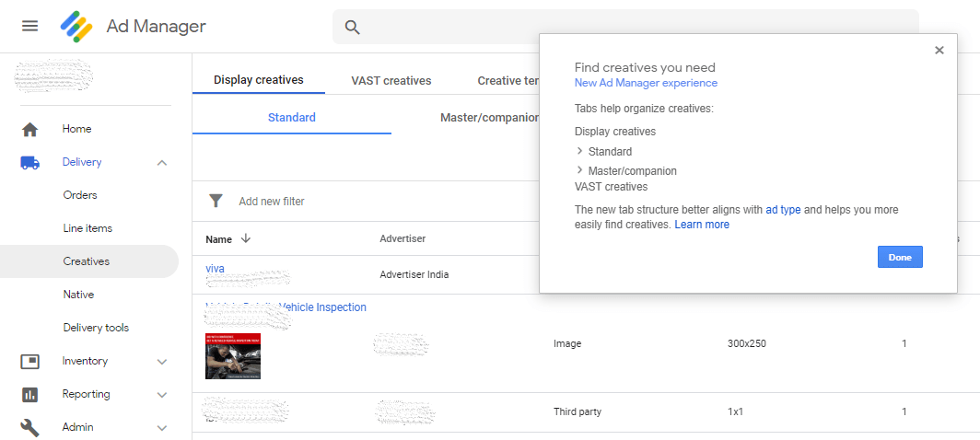Screen dimensions: 980x440
Task: Open the Vehicle Inspection creative thumbnail
Action: (232, 355)
